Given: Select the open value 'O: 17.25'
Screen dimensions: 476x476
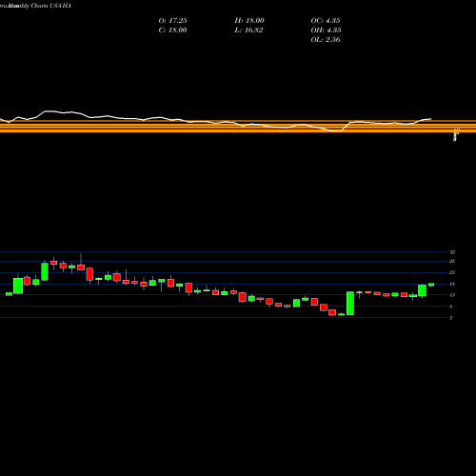Looking at the screenshot, I should [172, 21].
